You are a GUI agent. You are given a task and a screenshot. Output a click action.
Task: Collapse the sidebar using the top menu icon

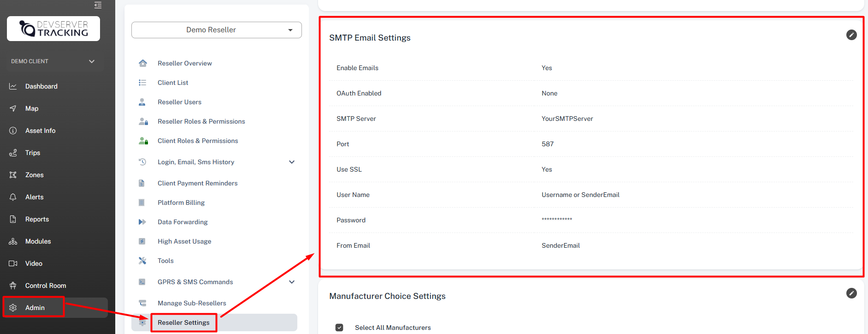98,5
